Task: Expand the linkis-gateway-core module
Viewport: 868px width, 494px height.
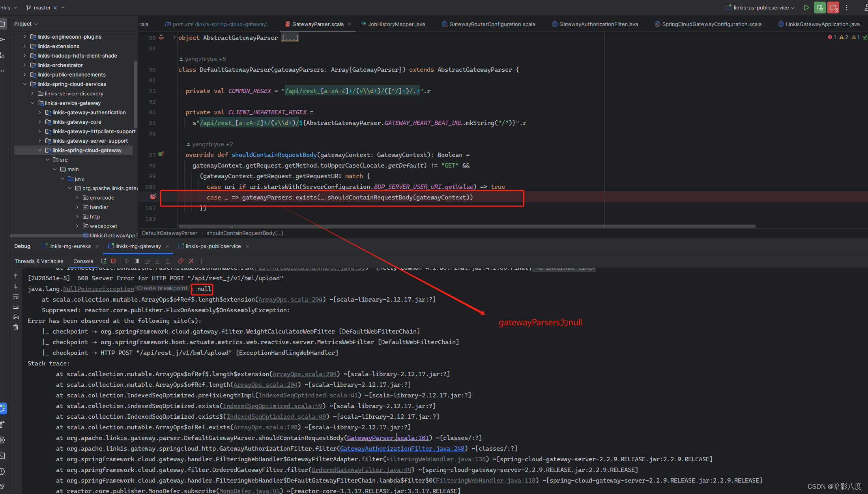Action: click(39, 122)
